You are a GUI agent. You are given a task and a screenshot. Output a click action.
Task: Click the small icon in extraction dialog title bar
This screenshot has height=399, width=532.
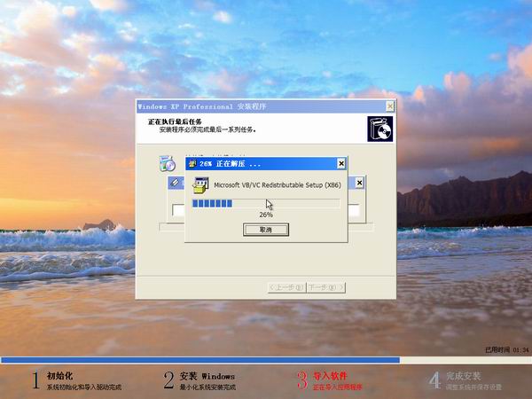click(192, 163)
